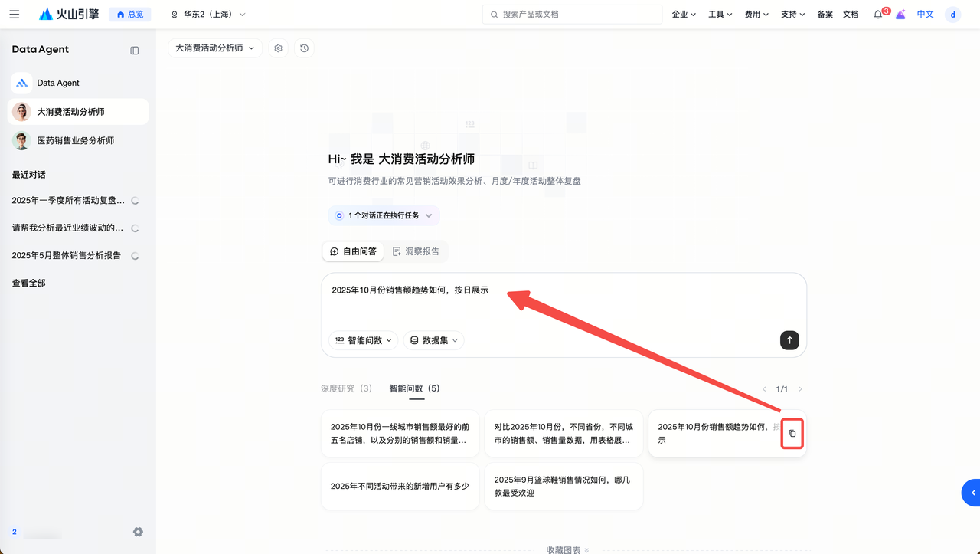The image size is (980, 554).
Task: Open agent settings gear next to 大消费活动分析师
Action: point(279,48)
